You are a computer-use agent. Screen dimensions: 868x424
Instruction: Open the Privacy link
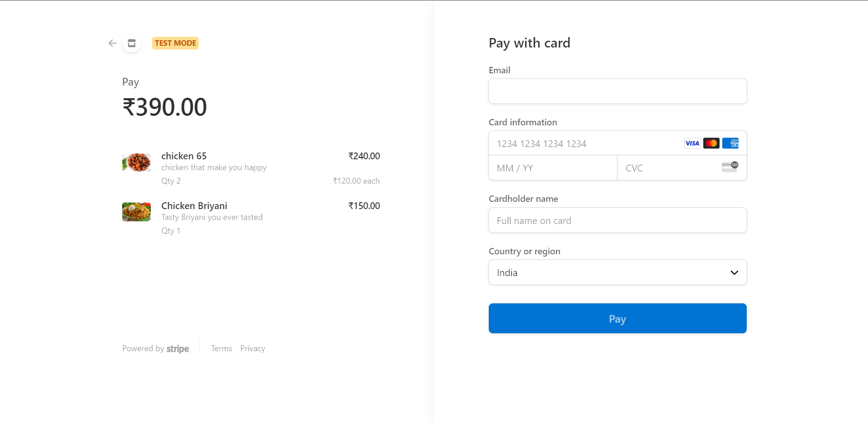(253, 348)
